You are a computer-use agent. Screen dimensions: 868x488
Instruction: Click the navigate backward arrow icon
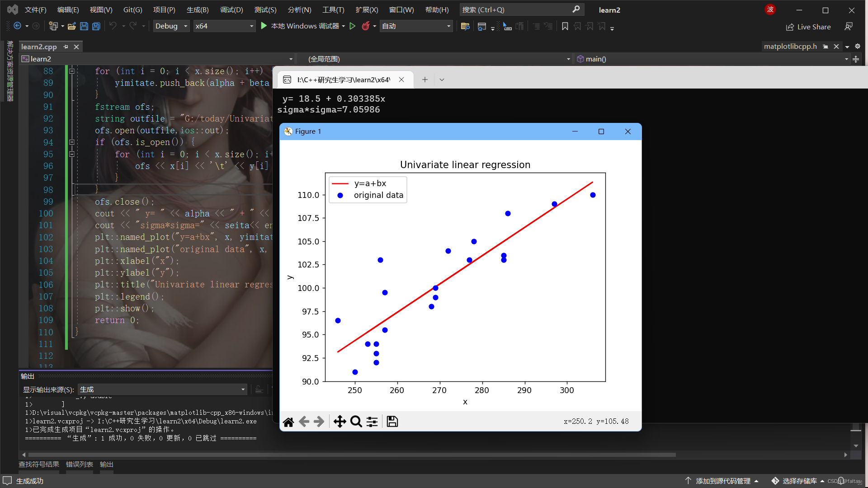tap(17, 26)
